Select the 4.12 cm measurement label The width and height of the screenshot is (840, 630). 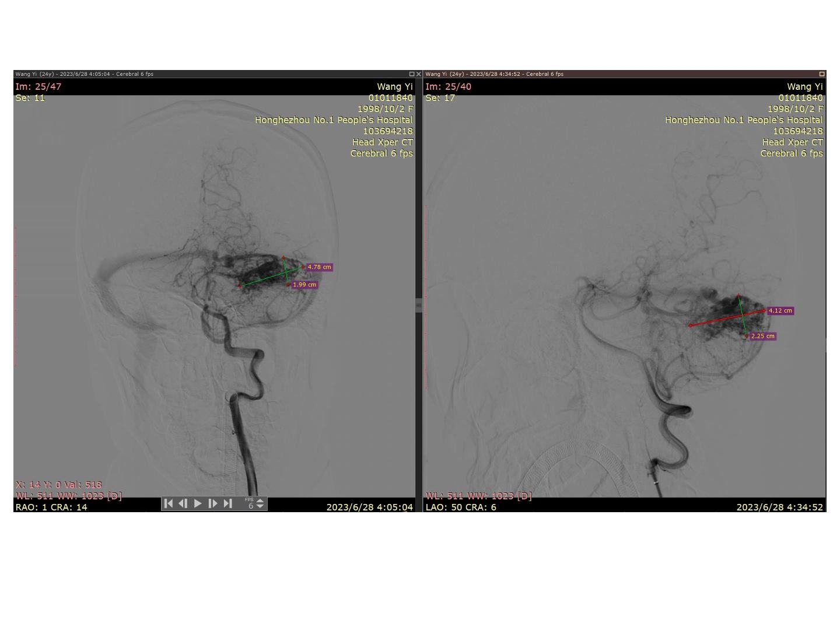point(780,310)
